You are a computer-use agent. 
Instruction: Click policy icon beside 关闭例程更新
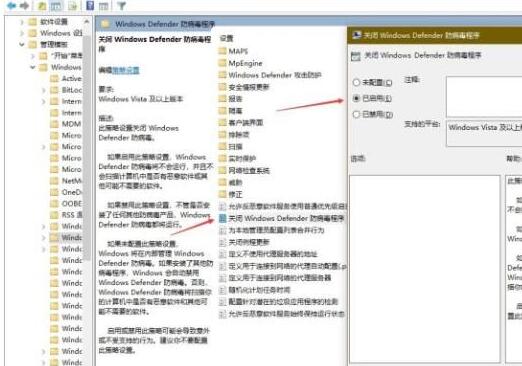click(222, 242)
